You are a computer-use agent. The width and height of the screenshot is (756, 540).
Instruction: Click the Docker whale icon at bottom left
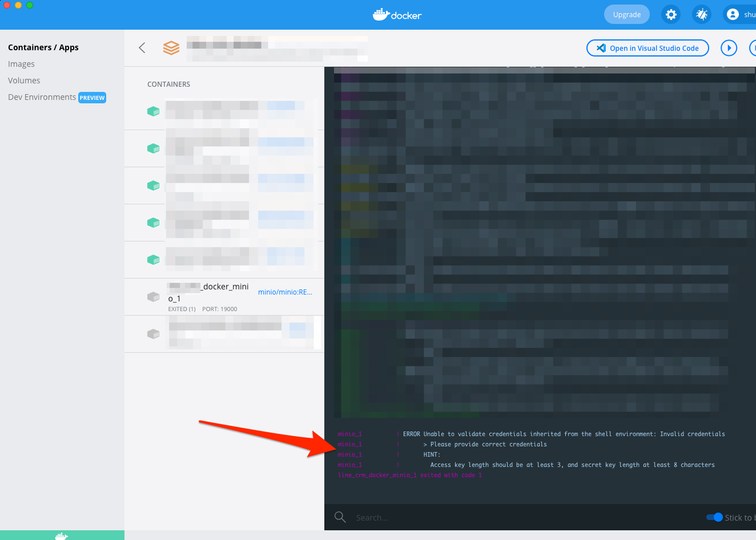coord(62,535)
